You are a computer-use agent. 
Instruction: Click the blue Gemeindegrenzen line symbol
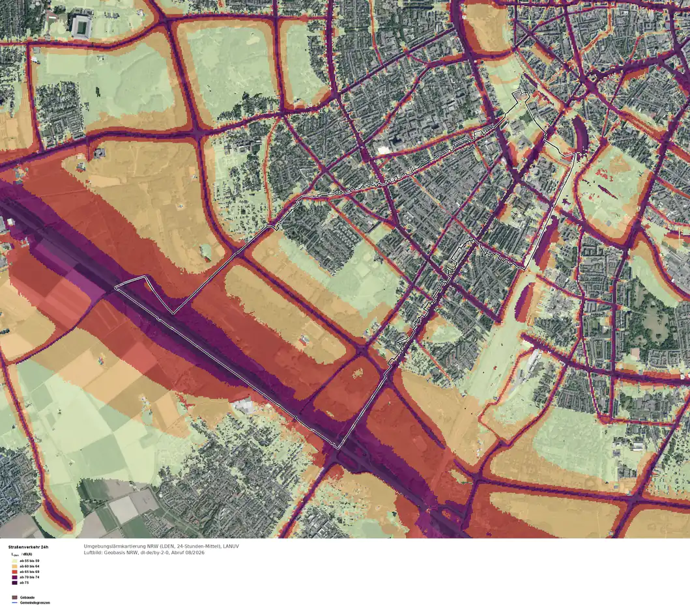(x=14, y=603)
